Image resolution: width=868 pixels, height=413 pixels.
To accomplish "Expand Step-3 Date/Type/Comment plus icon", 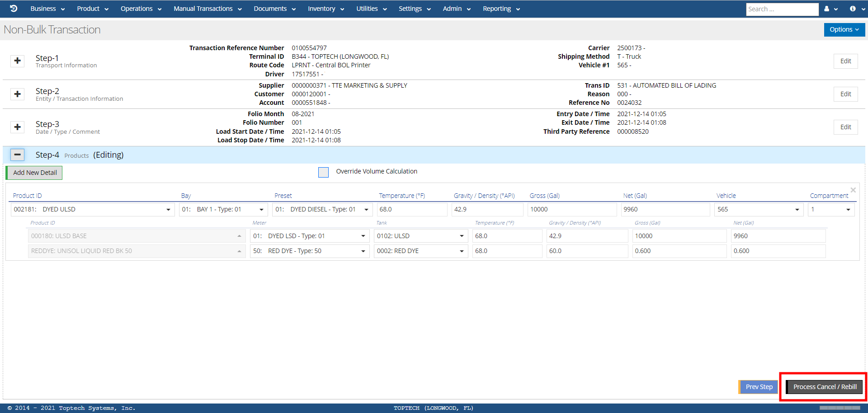I will point(18,127).
